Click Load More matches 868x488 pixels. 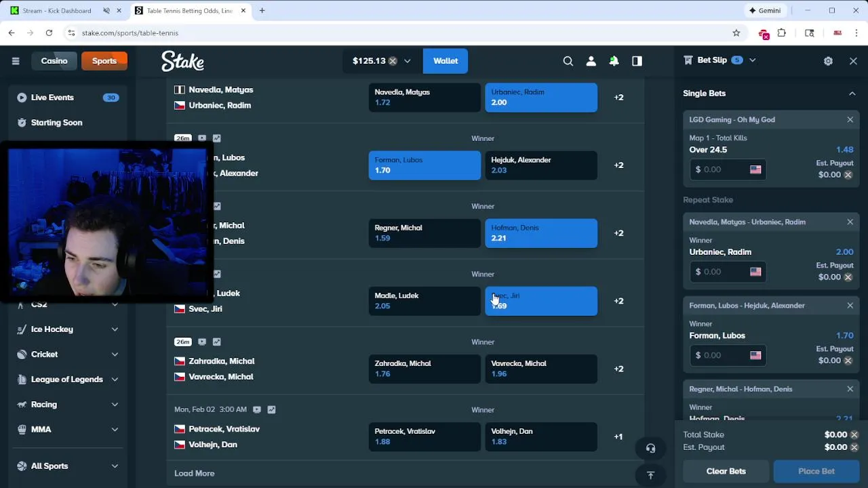[x=195, y=474]
